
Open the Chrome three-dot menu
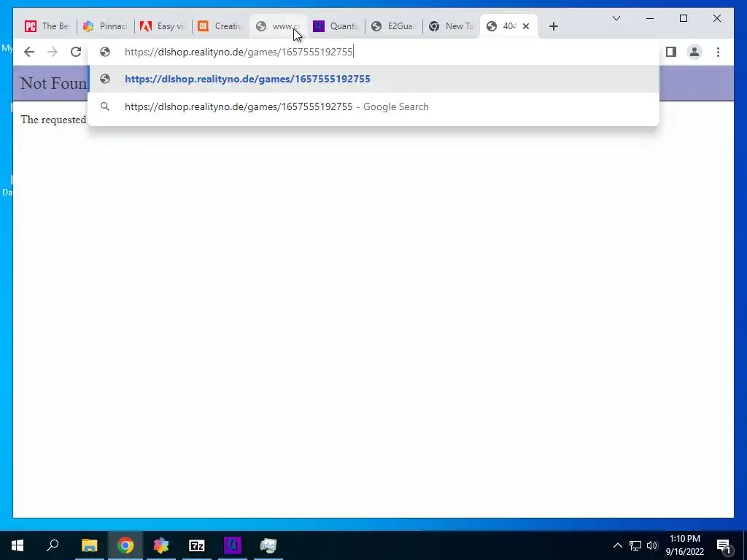click(x=718, y=52)
